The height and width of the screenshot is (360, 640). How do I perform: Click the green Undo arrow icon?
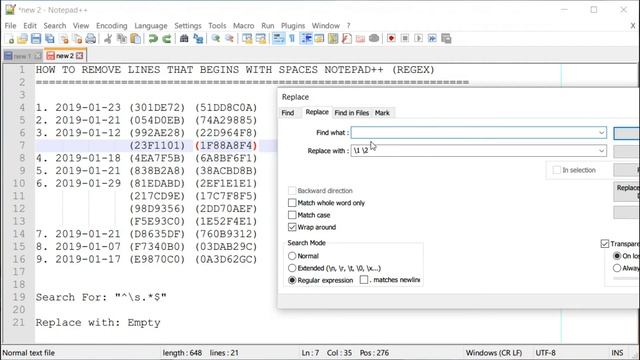click(x=153, y=39)
